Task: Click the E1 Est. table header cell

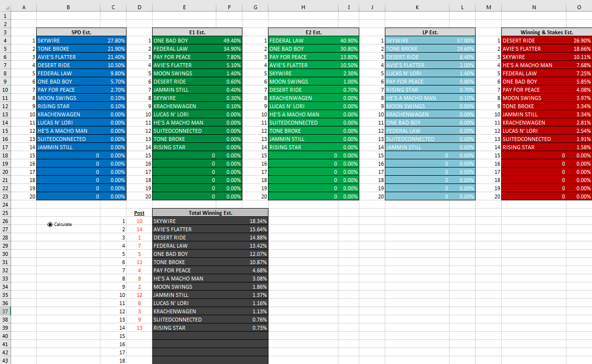Action: coord(197,32)
